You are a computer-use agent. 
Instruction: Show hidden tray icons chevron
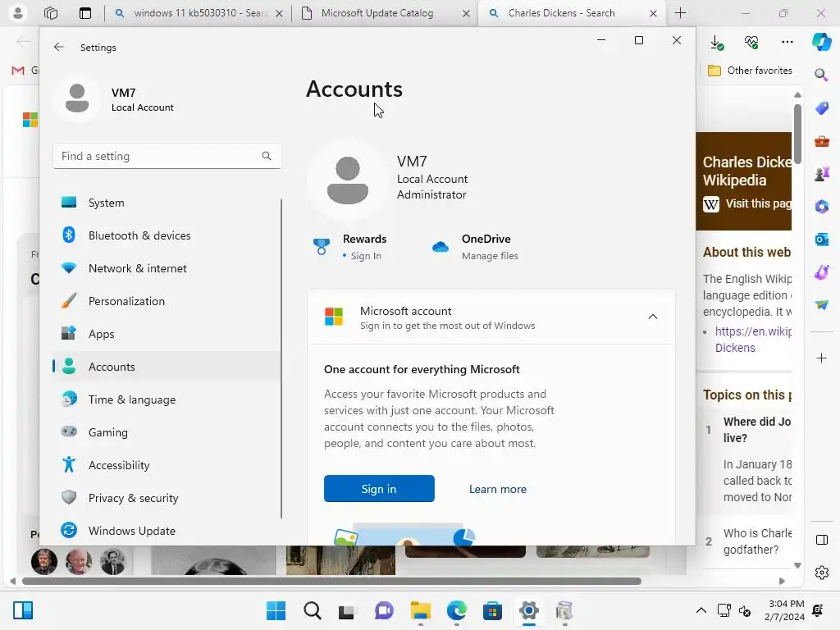[x=701, y=610]
